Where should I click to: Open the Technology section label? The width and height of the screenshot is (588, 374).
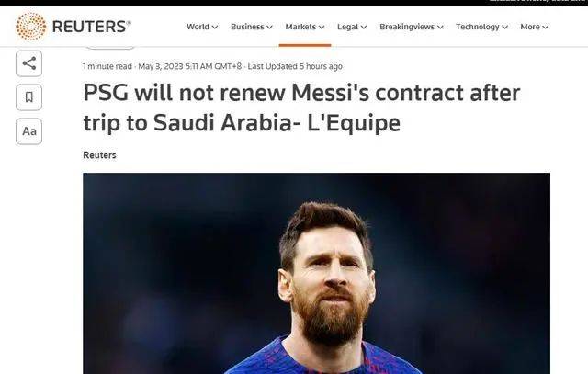coord(478,27)
